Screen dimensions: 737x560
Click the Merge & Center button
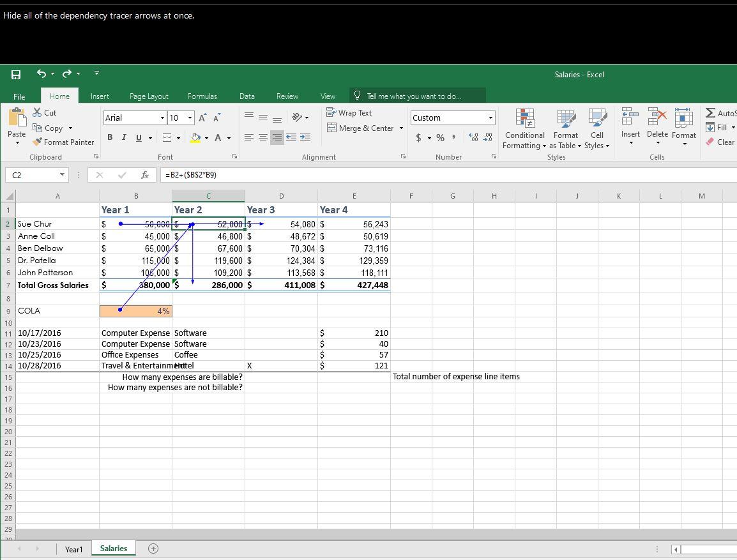tap(361, 128)
